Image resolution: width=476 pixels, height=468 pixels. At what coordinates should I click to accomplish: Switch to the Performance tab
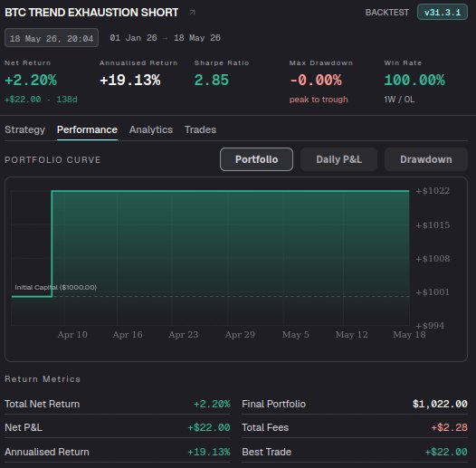[x=87, y=129]
